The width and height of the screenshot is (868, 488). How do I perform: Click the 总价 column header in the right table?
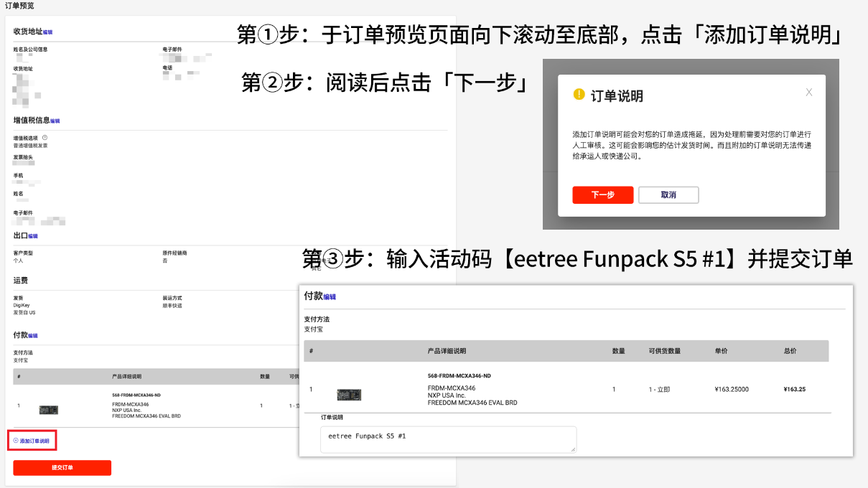tap(790, 351)
